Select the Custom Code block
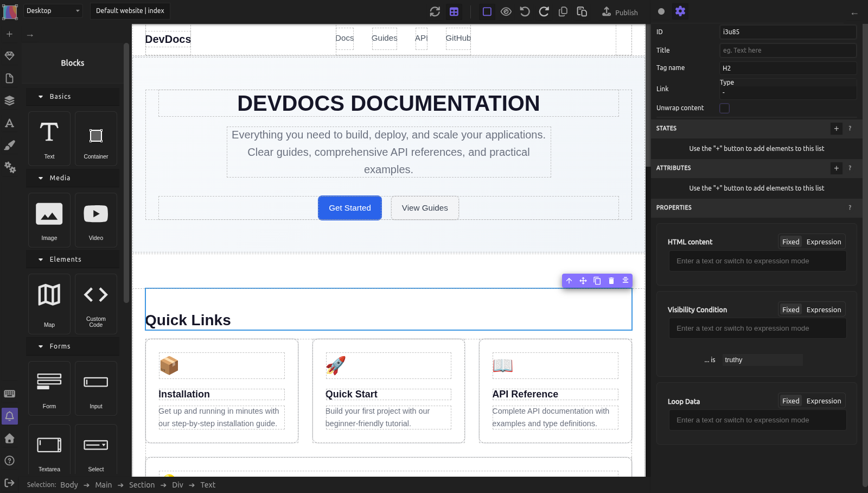868x493 pixels. point(96,304)
